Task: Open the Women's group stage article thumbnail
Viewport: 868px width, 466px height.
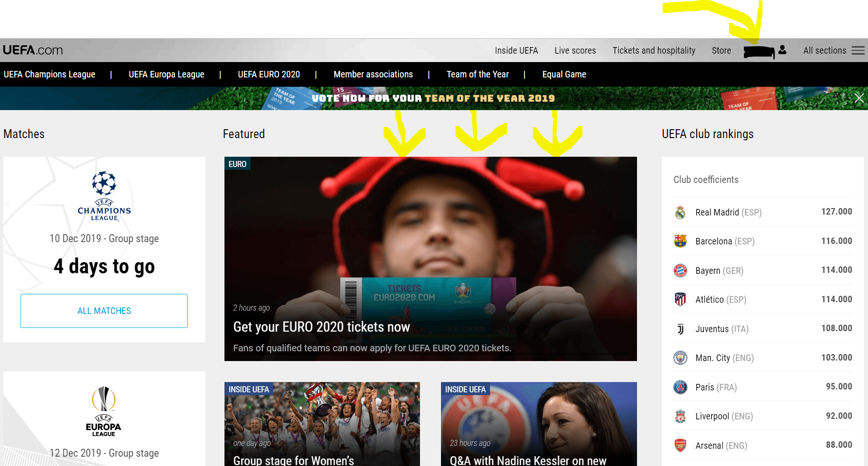Action: point(322,424)
